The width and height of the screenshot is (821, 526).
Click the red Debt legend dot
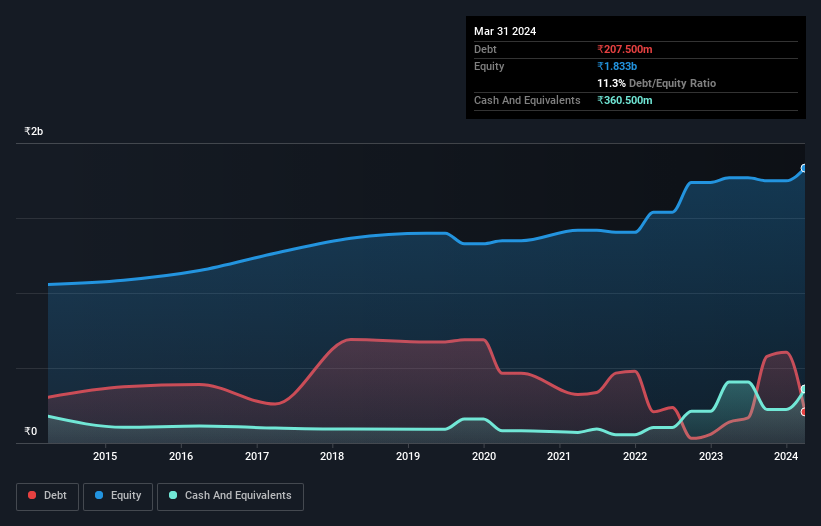32,495
